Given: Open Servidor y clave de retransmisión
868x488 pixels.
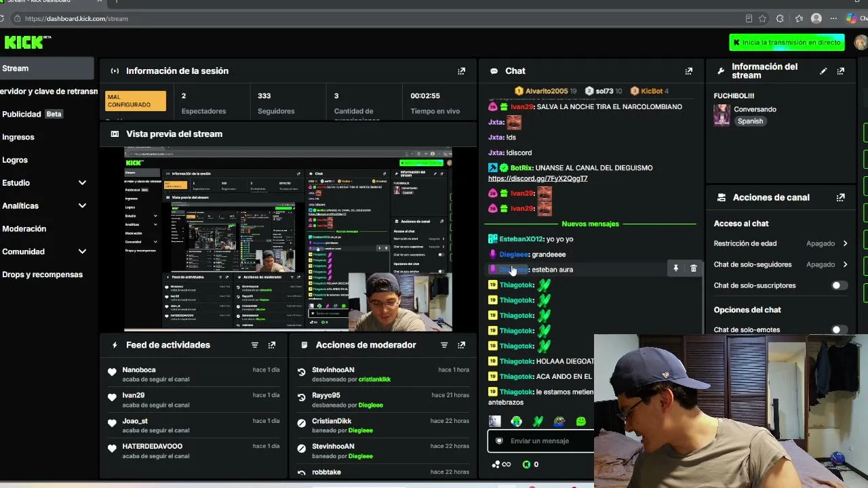Looking at the screenshot, I should coord(49,91).
